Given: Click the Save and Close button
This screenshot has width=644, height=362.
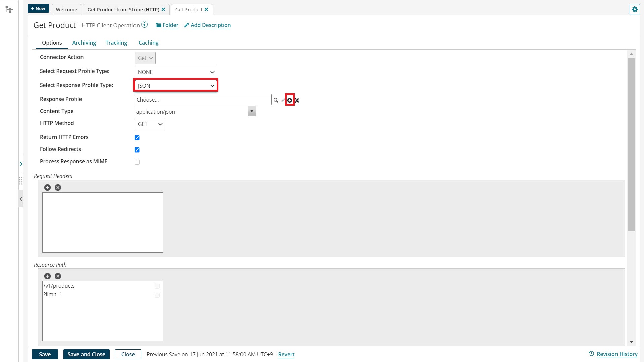Looking at the screenshot, I should click(86, 354).
